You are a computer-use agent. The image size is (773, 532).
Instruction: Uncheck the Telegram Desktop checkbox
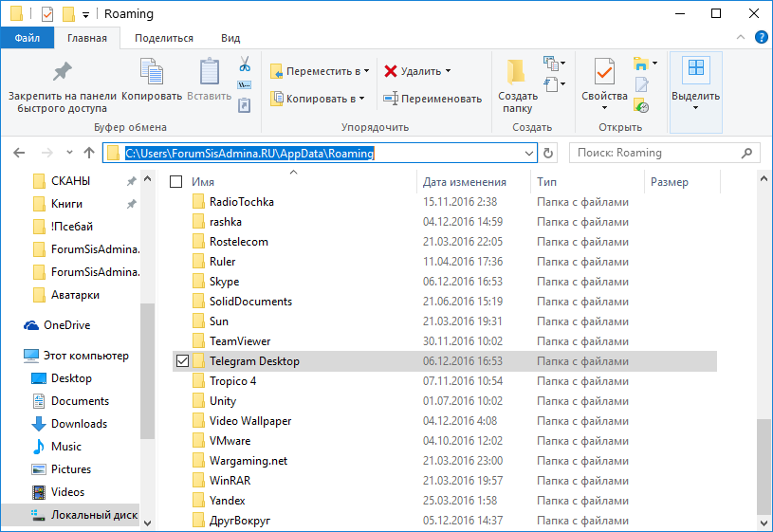(182, 361)
